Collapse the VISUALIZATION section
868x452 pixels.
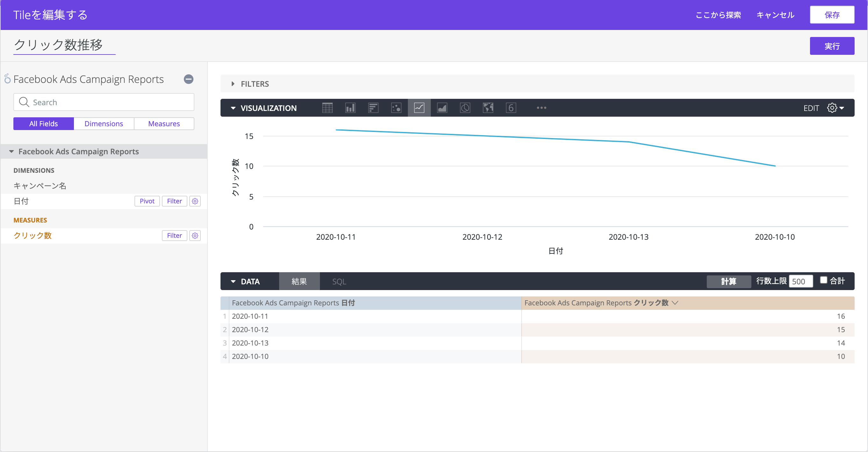coord(233,108)
